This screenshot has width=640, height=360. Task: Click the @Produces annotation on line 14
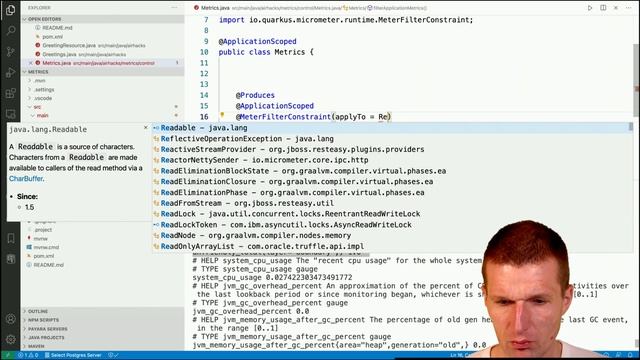pyautogui.click(x=255, y=95)
